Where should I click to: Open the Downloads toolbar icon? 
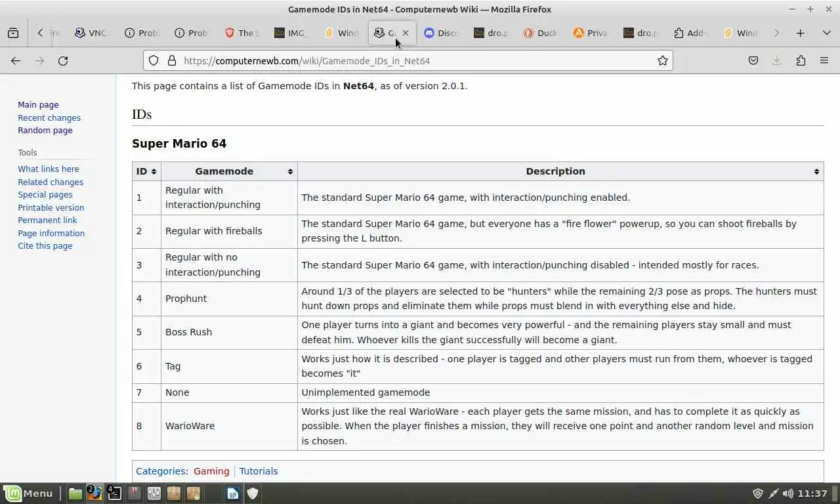(x=777, y=60)
